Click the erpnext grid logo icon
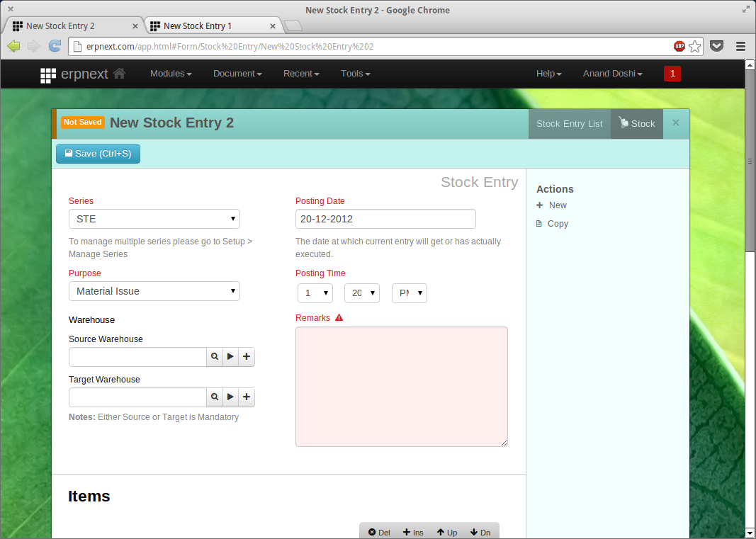This screenshot has height=539, width=756. tap(48, 75)
